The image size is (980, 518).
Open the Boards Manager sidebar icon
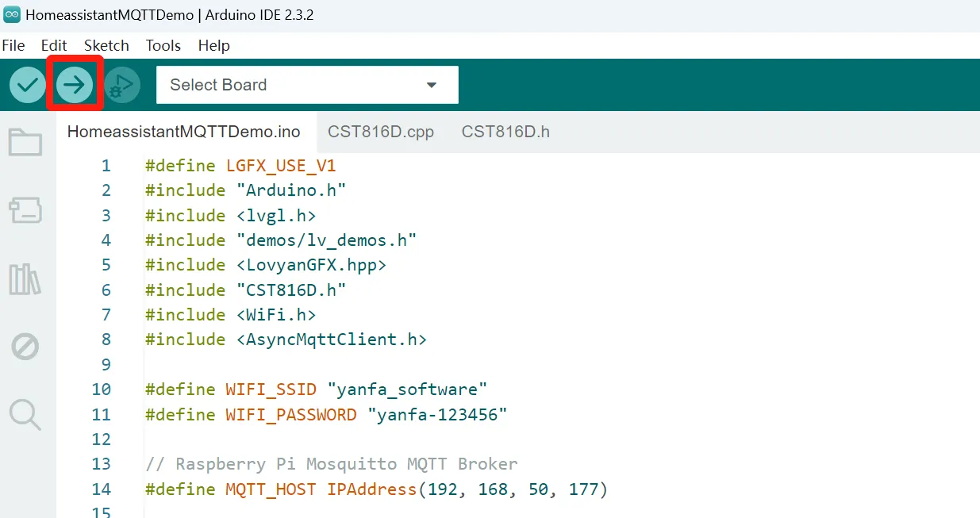(x=25, y=211)
